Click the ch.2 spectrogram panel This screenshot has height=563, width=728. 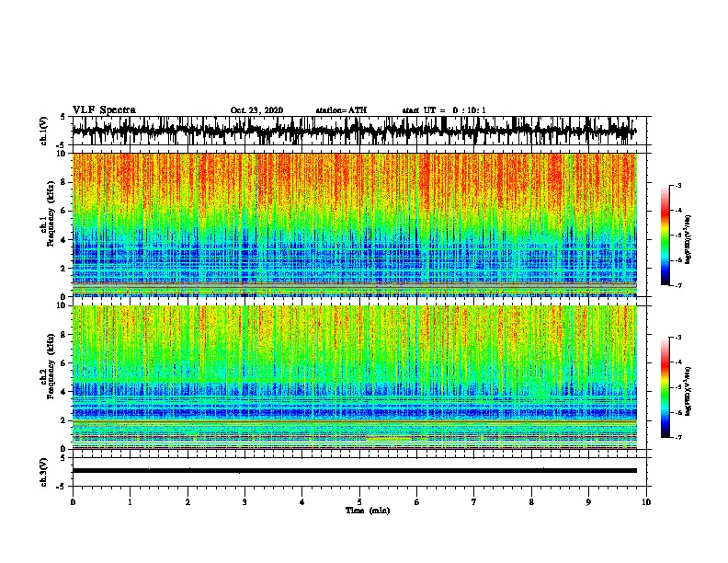click(x=354, y=377)
